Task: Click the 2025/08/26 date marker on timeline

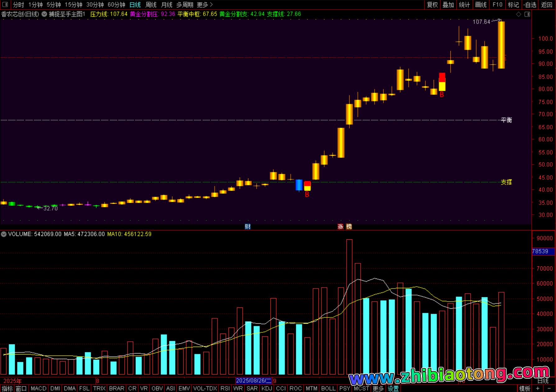Action: point(253,380)
